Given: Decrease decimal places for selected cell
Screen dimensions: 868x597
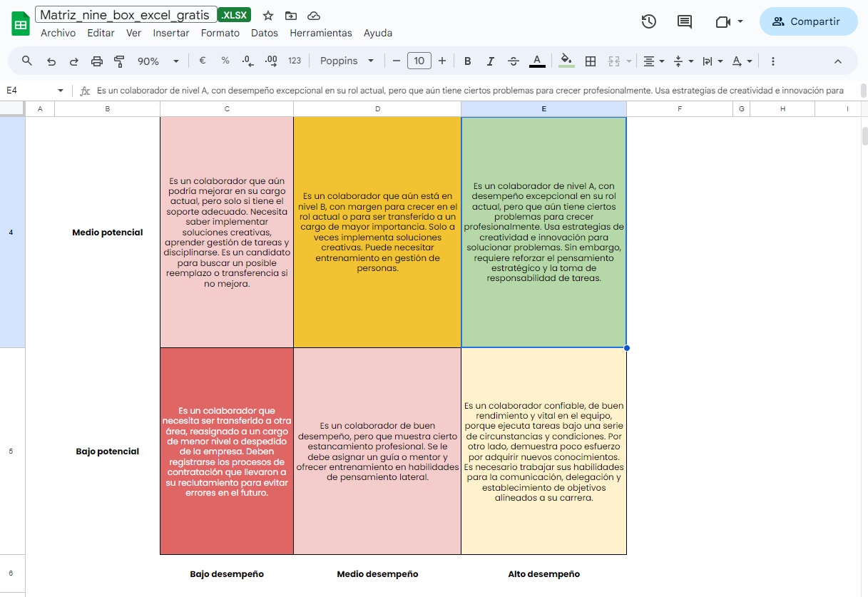Looking at the screenshot, I should pyautogui.click(x=247, y=61).
